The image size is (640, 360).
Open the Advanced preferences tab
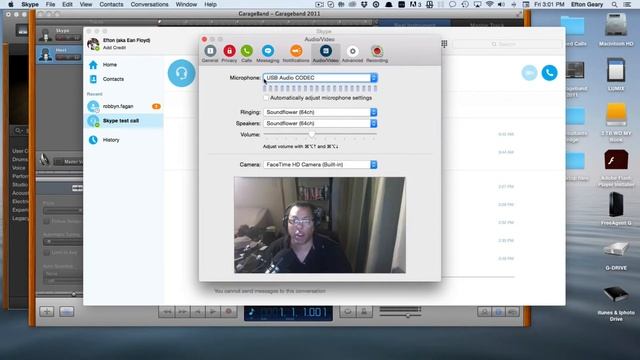[x=352, y=53]
